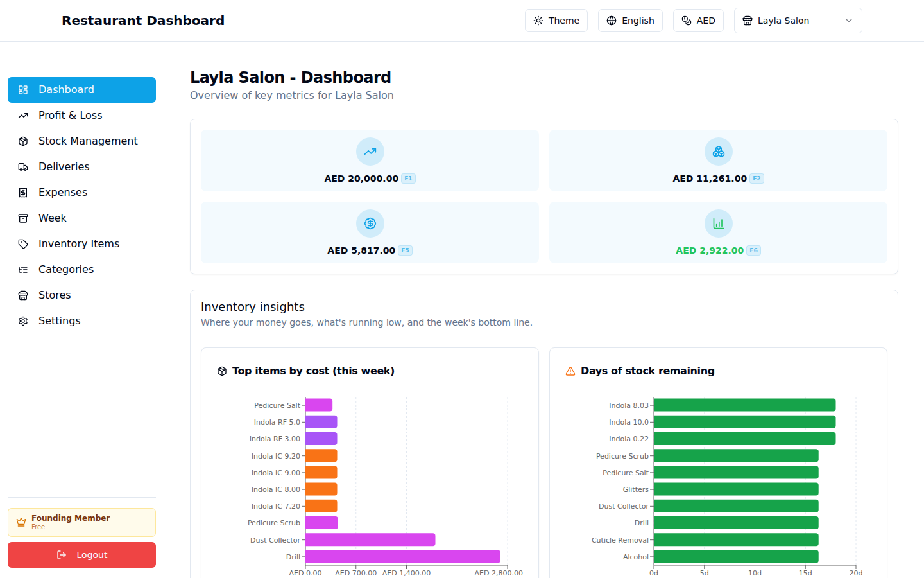The height and width of the screenshot is (578, 924).
Task: Toggle the language to English
Action: pyautogui.click(x=630, y=21)
